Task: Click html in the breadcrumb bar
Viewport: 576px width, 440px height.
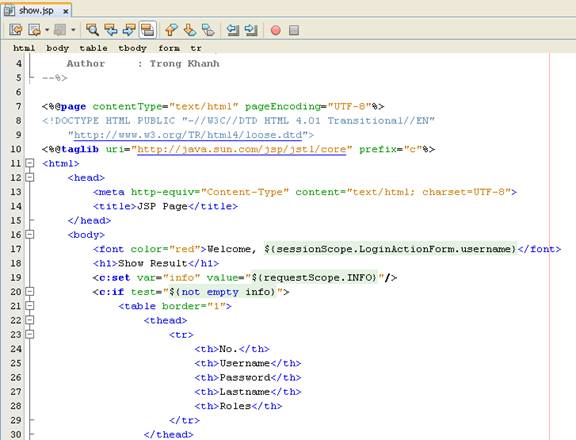Action: (24, 48)
